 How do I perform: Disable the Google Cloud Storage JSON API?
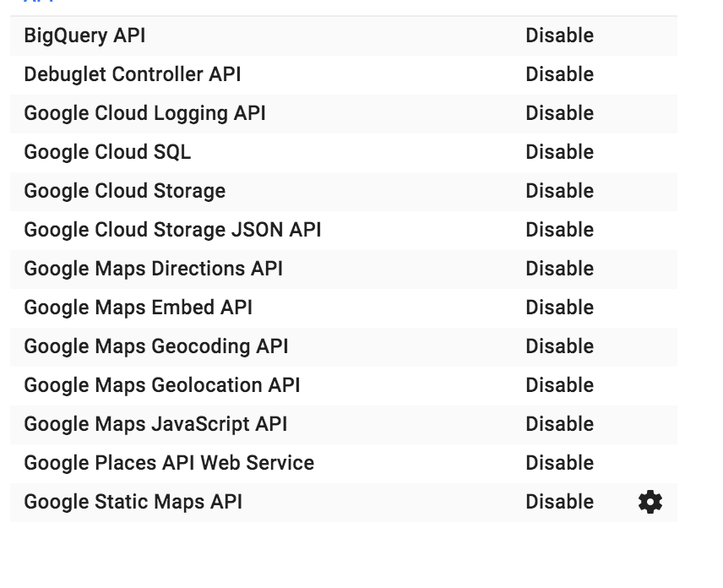click(x=560, y=230)
